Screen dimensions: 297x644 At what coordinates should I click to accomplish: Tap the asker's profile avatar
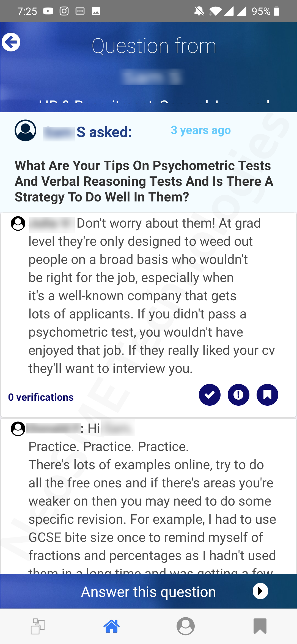coord(25,130)
